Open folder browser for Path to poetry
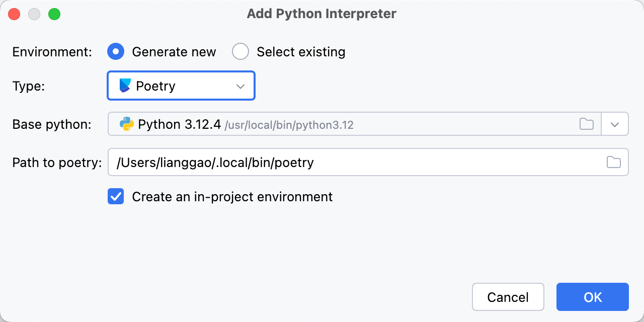Viewport: 644px width, 322px height. click(613, 162)
